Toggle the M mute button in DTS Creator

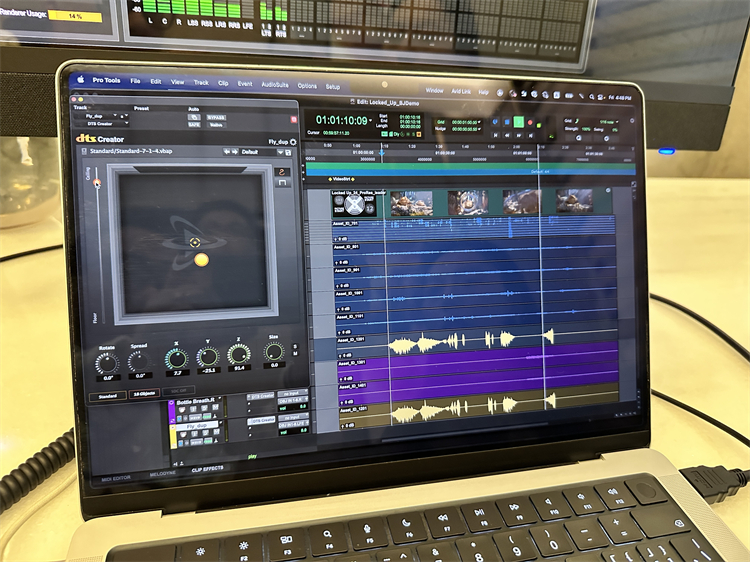pyautogui.click(x=295, y=353)
